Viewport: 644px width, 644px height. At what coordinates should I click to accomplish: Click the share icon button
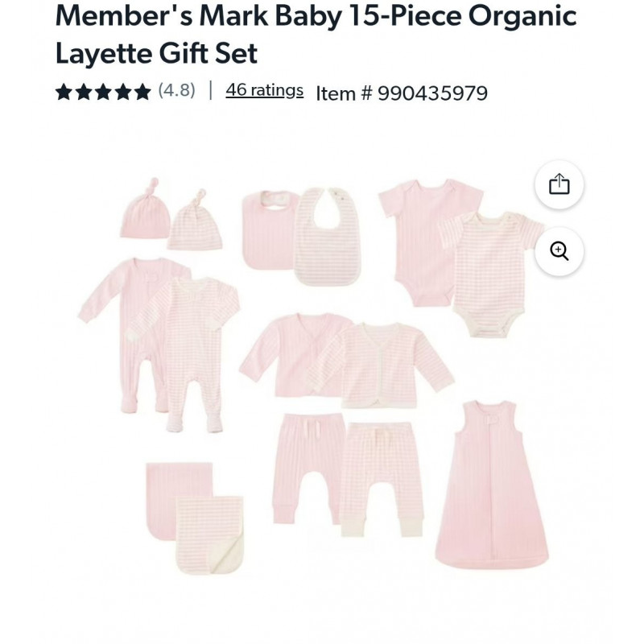559,184
